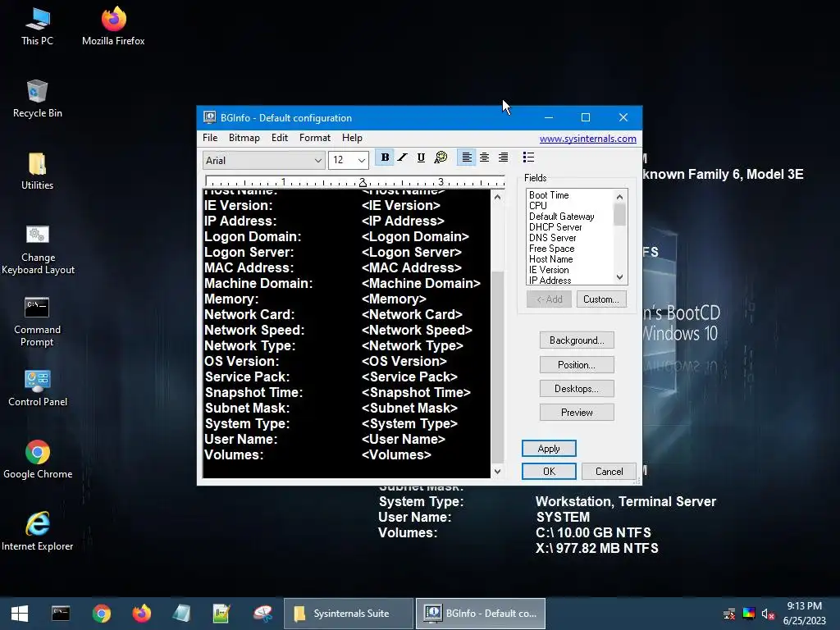The height and width of the screenshot is (630, 840).
Task: Click the <Volumes> placeholder in editor
Action: (x=396, y=454)
